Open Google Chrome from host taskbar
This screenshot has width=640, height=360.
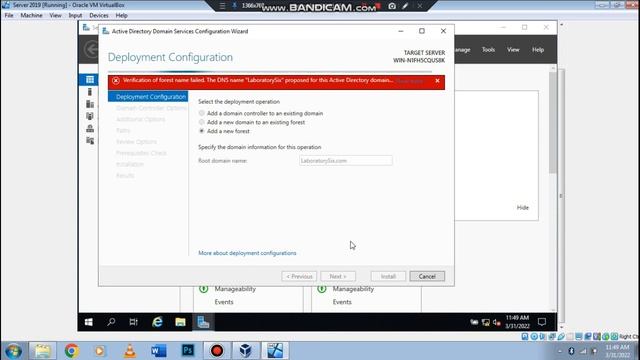pos(71,351)
